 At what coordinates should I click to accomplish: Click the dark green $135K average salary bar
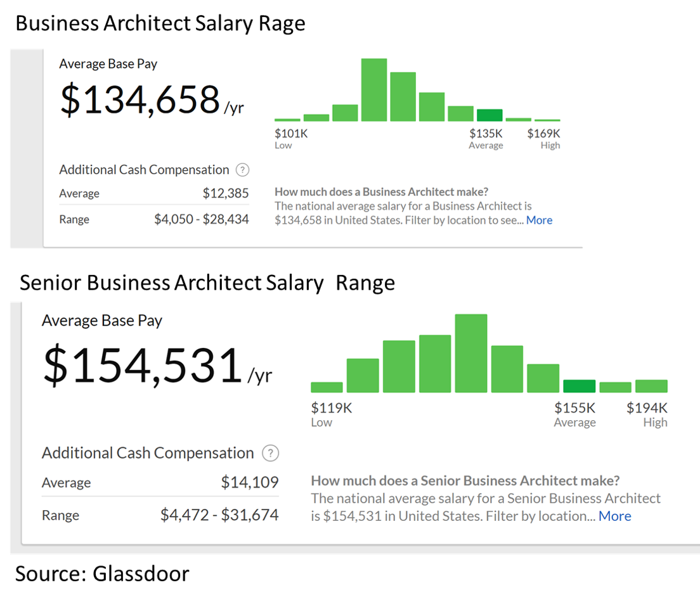point(488,115)
